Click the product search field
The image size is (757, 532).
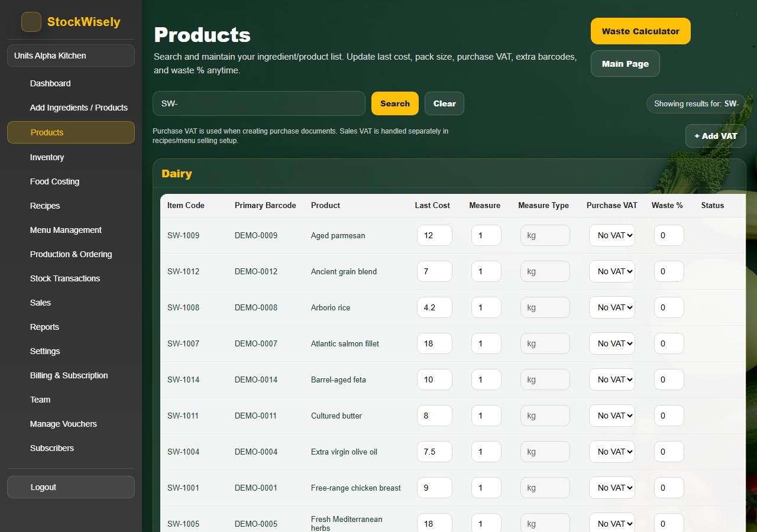tap(259, 103)
